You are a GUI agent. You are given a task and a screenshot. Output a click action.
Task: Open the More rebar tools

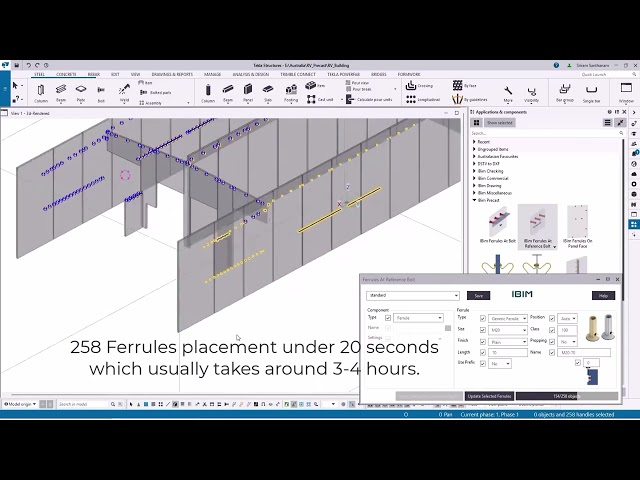coord(508,93)
